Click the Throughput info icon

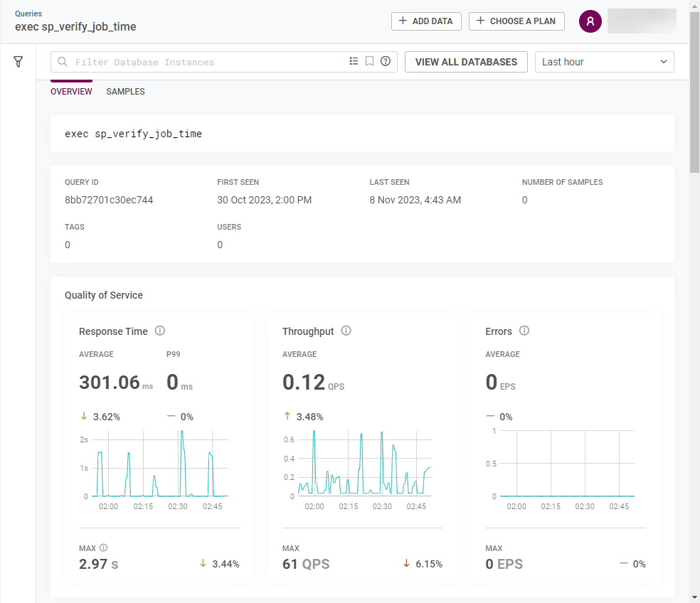(346, 331)
